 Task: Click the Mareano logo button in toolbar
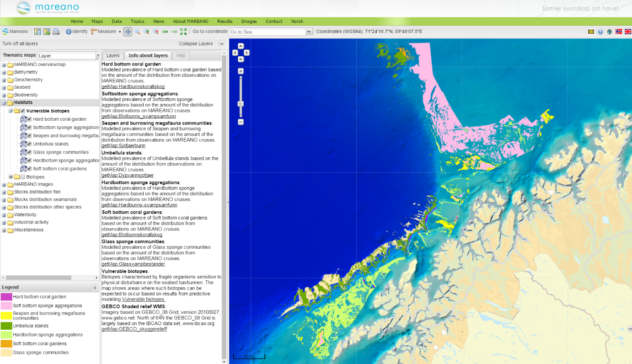15,32
